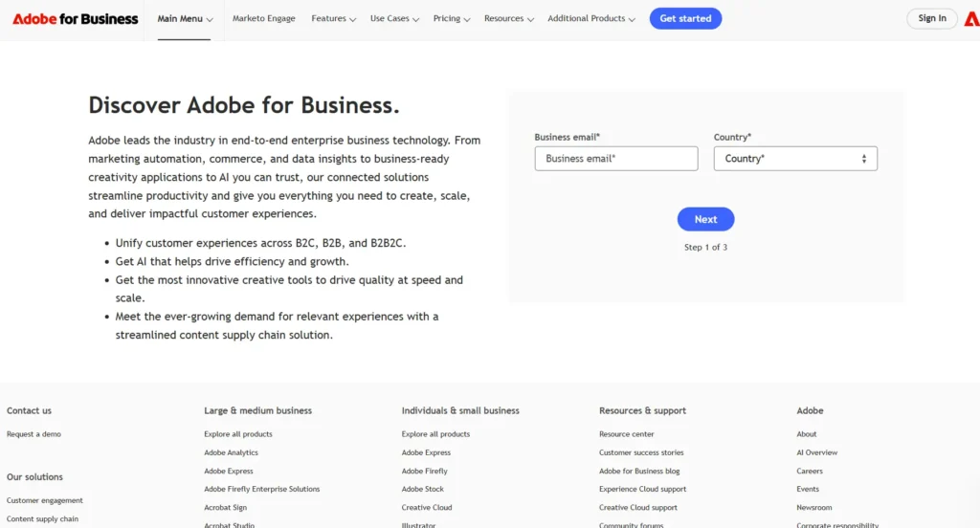The height and width of the screenshot is (528, 980).
Task: Click the Adobe for Business logo
Action: [75, 19]
